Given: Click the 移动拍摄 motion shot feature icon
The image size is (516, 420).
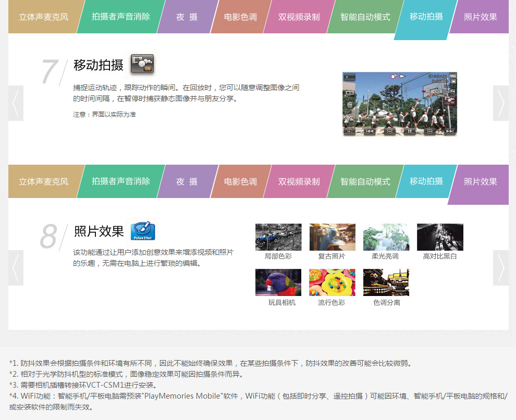Looking at the screenshot, I should click(x=142, y=64).
